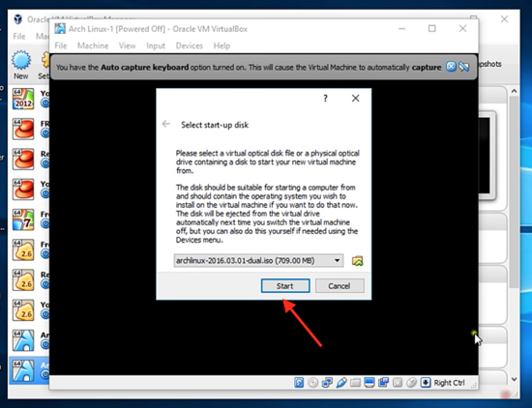Click the shared folders status bar icon

(x=355, y=383)
